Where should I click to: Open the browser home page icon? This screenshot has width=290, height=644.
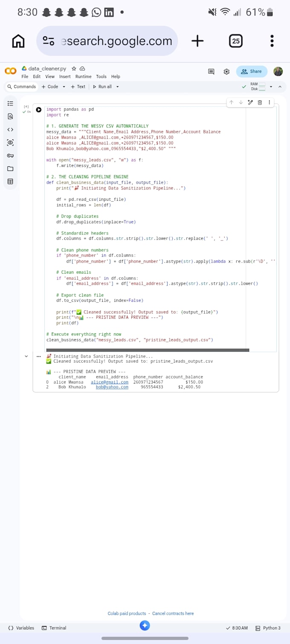coord(18,41)
